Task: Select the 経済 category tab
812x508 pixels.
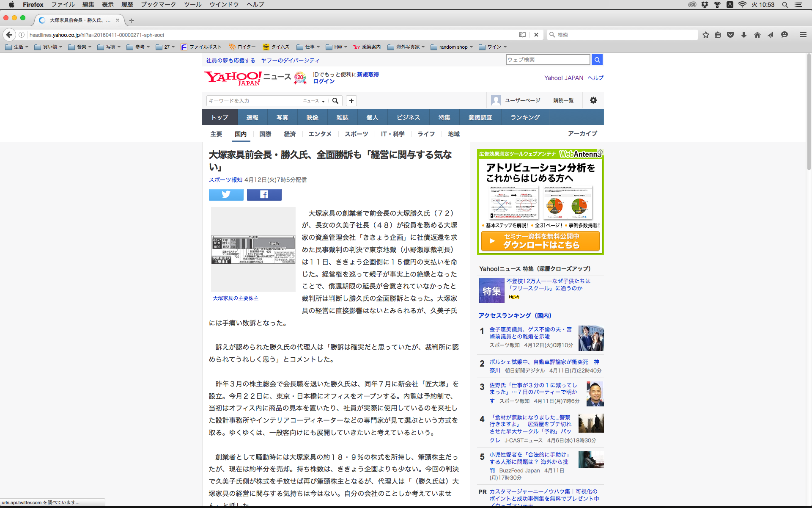Action: click(x=290, y=134)
